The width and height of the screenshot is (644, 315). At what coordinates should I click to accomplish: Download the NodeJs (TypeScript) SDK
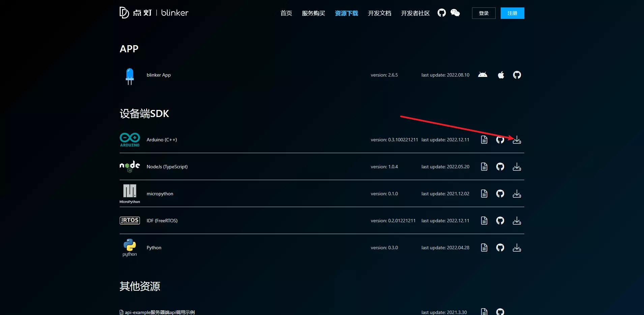tap(517, 167)
